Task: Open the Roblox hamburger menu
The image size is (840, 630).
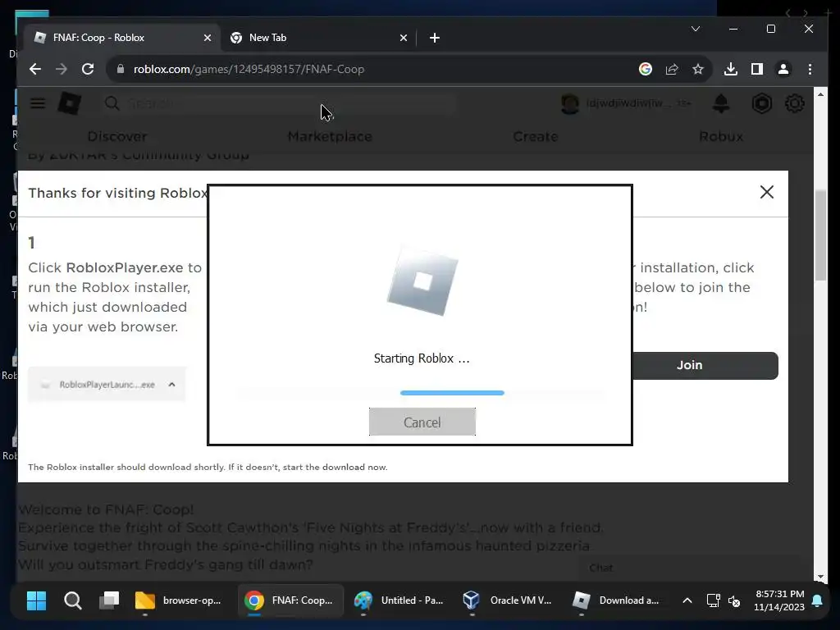Action: pos(38,103)
